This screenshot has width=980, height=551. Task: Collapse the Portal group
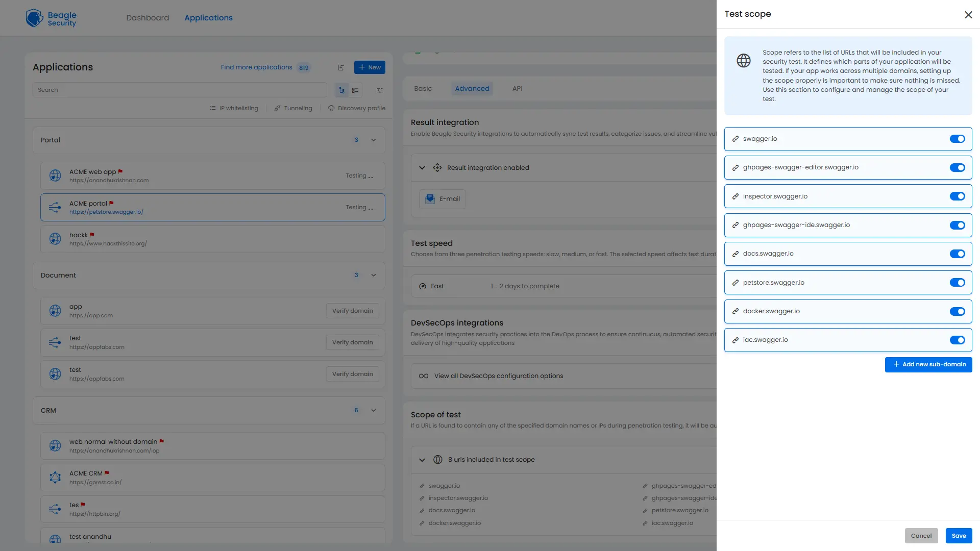coord(374,140)
